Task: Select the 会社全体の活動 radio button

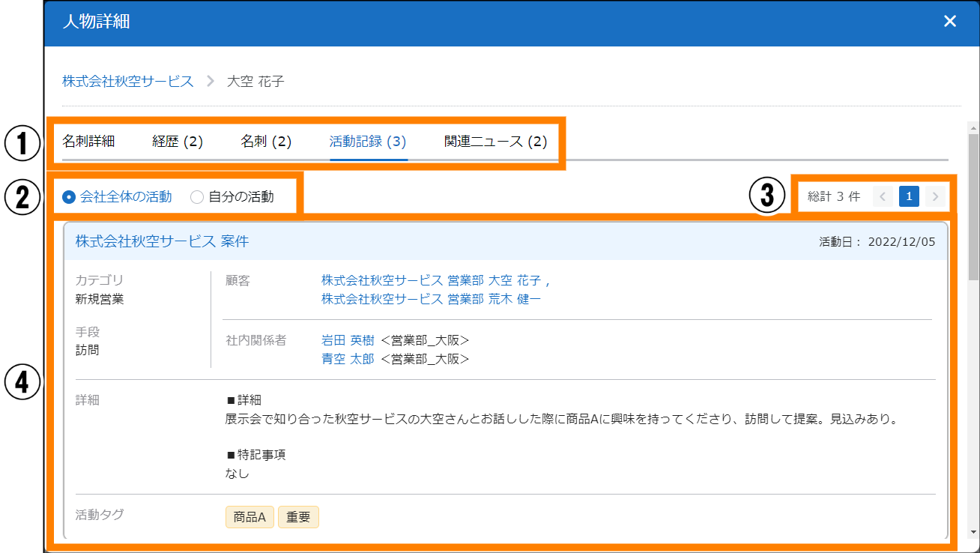Action: click(x=69, y=197)
